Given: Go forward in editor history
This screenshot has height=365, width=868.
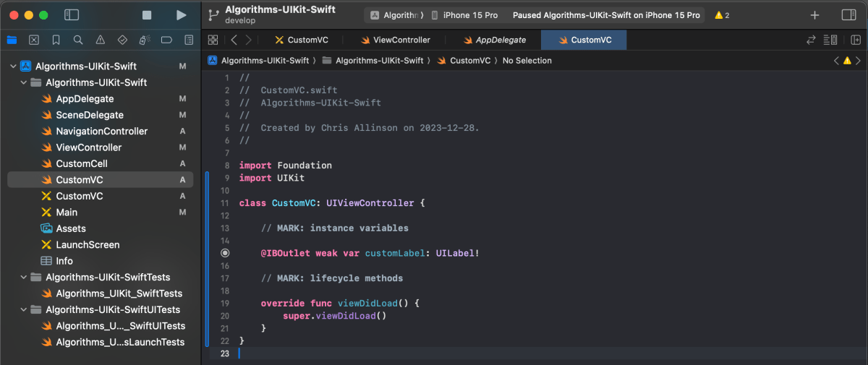Looking at the screenshot, I should (248, 40).
